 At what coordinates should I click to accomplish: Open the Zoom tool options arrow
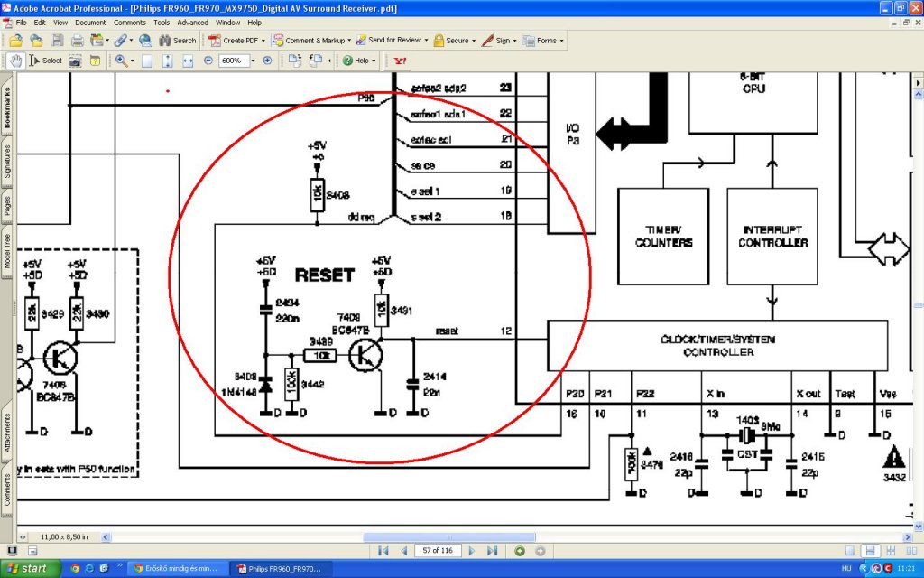point(132,61)
